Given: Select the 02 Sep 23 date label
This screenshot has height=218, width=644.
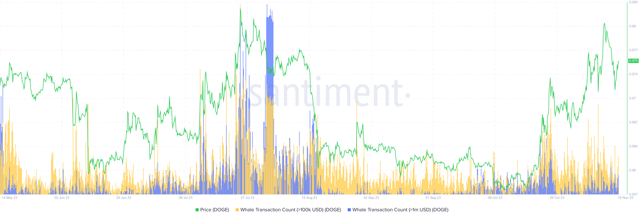Looking at the screenshot, I should tap(371, 198).
